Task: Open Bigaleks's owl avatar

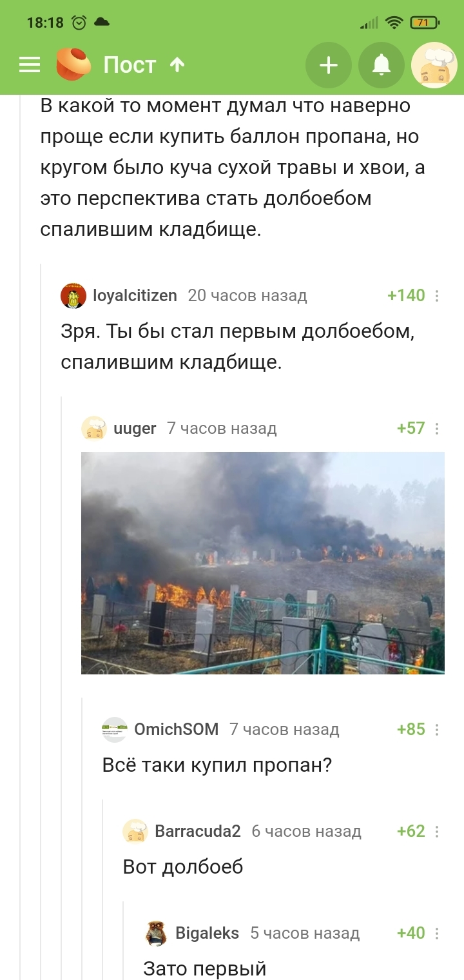Action: click(x=156, y=933)
